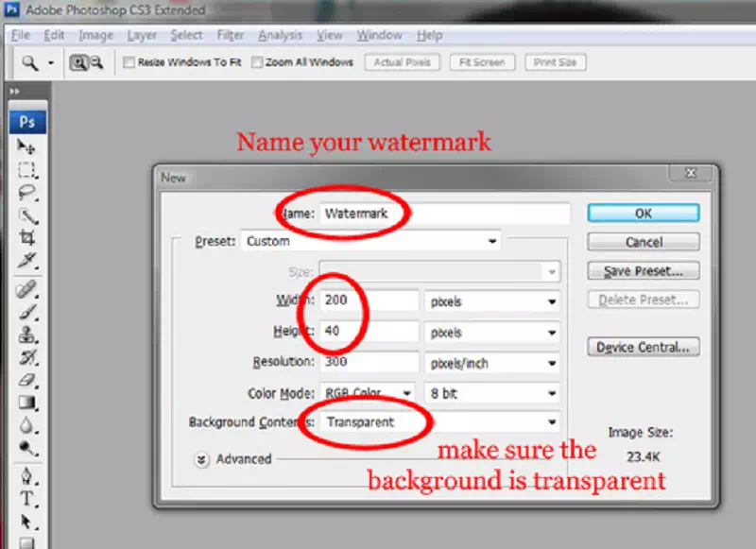The image size is (756, 549).
Task: Expand the Advanced options section
Action: (x=201, y=459)
